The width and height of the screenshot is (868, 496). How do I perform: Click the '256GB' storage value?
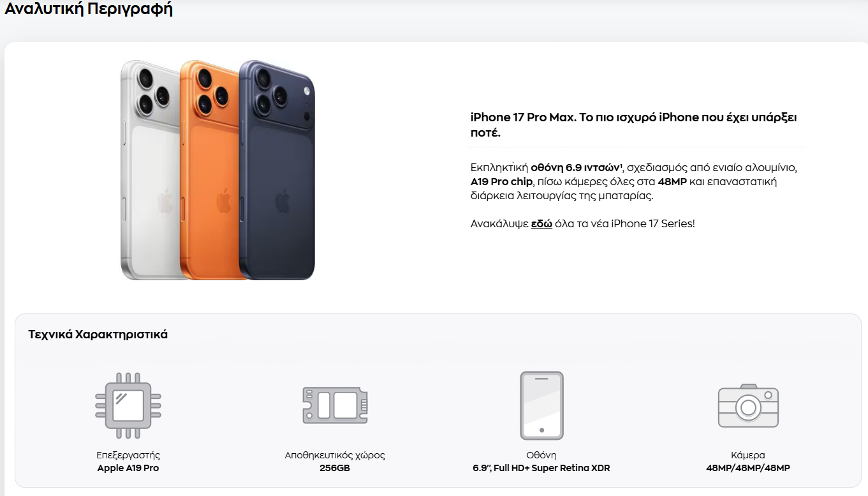tap(335, 468)
